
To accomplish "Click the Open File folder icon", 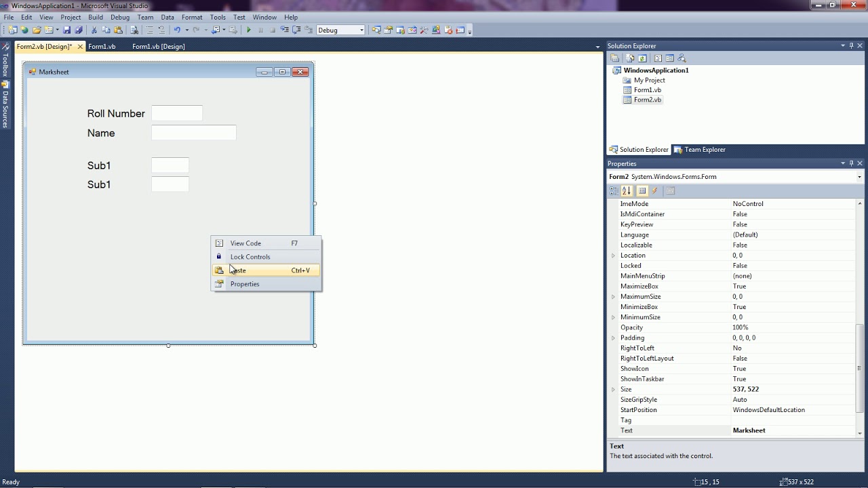I will 37,30.
